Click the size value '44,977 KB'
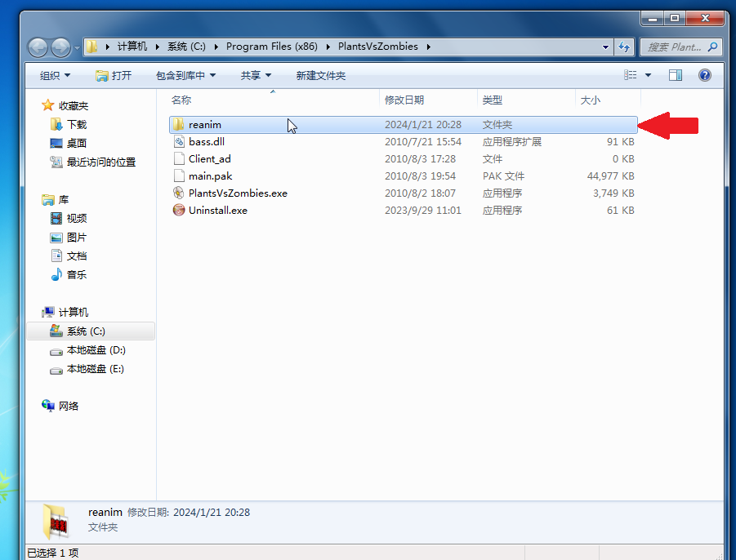 (611, 176)
